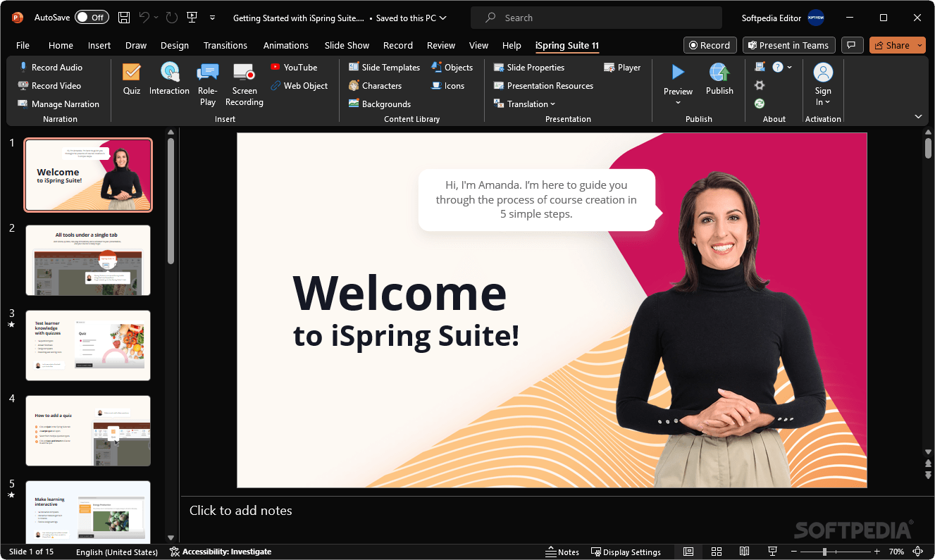
Task: Click the Normal view status bar icon
Action: click(x=688, y=552)
